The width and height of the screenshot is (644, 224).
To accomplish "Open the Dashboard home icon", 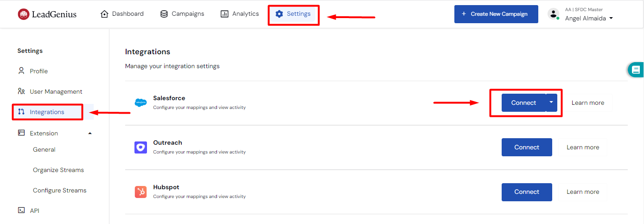I will [x=104, y=14].
